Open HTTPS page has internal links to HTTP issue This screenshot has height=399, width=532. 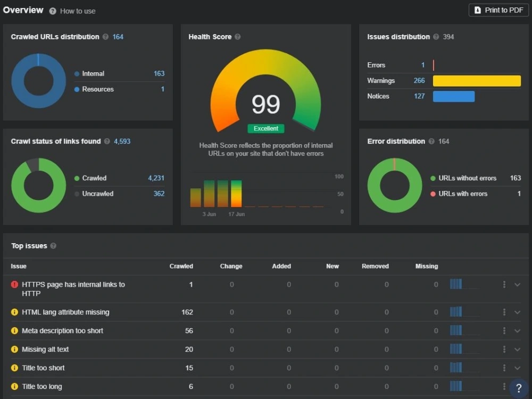click(x=73, y=289)
